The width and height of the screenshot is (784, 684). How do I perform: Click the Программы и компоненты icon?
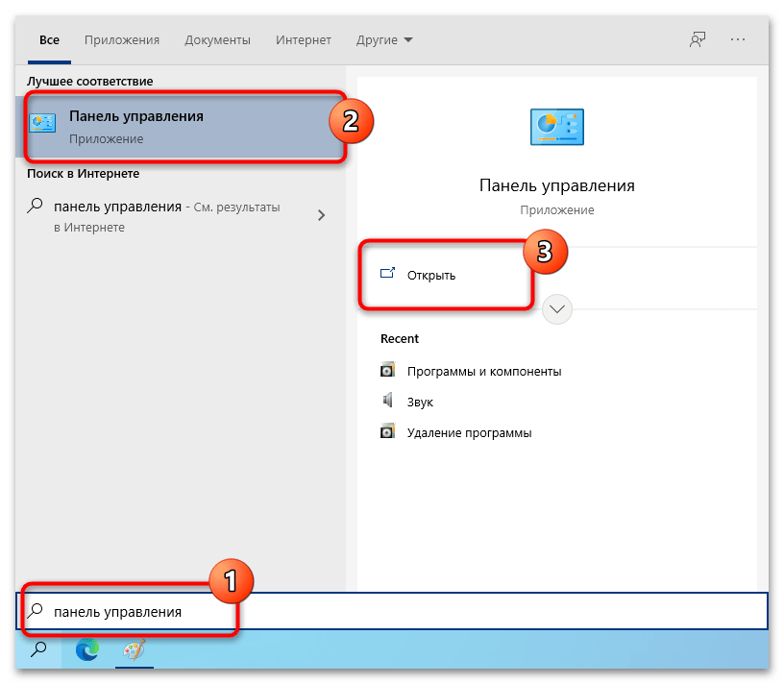(x=387, y=370)
